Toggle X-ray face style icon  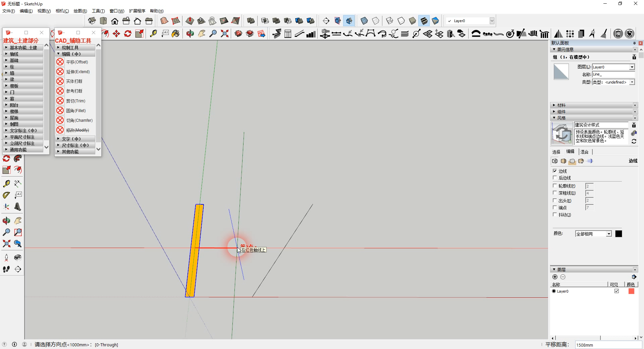[x=364, y=21]
